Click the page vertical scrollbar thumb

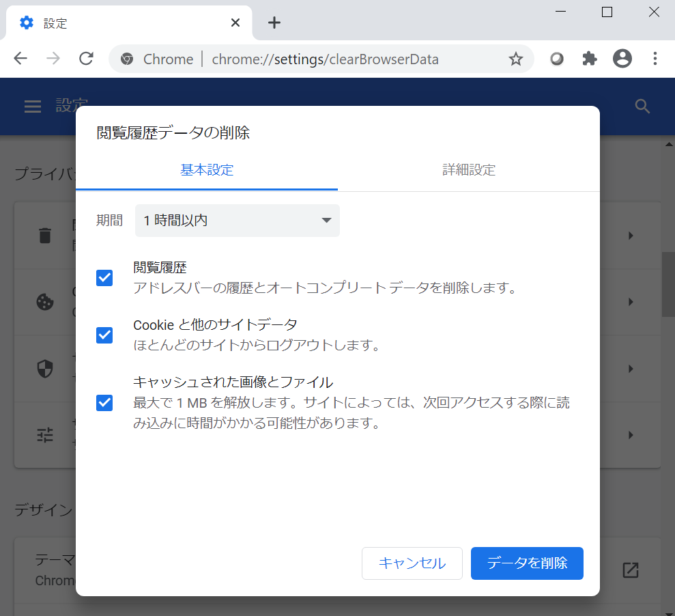click(x=669, y=285)
